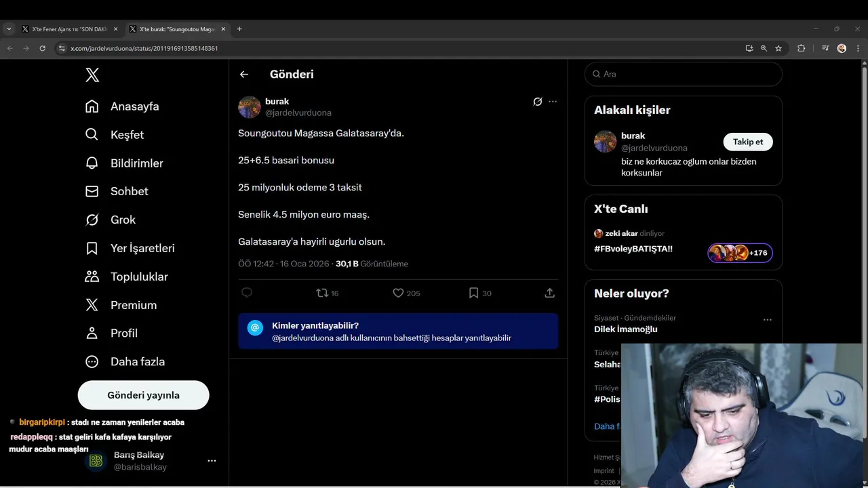Click the Barış Balkay account avatar
The image size is (868, 488).
tap(96, 461)
